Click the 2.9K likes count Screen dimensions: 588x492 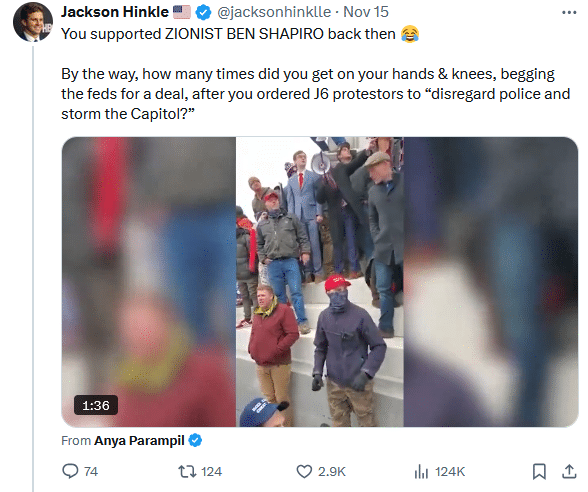click(332, 471)
